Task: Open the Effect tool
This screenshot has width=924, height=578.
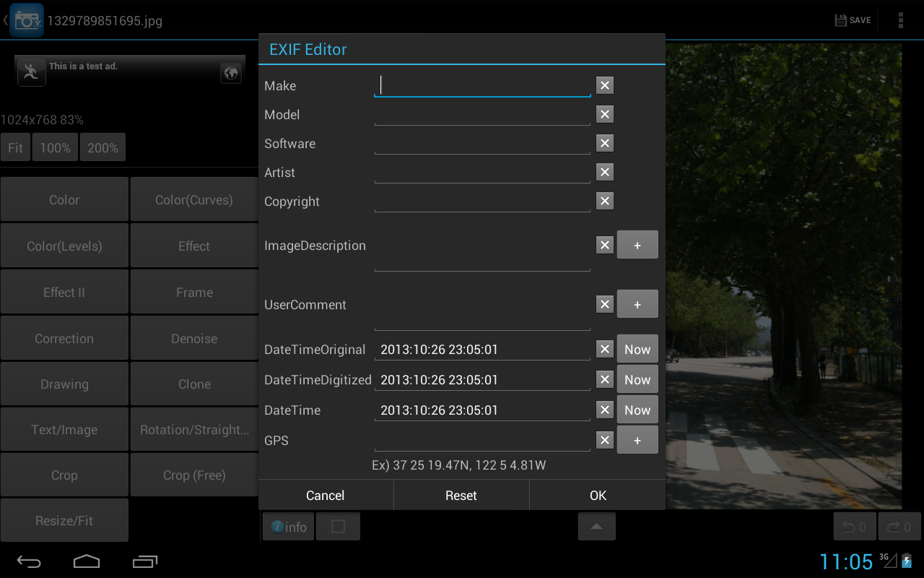Action: 194,246
